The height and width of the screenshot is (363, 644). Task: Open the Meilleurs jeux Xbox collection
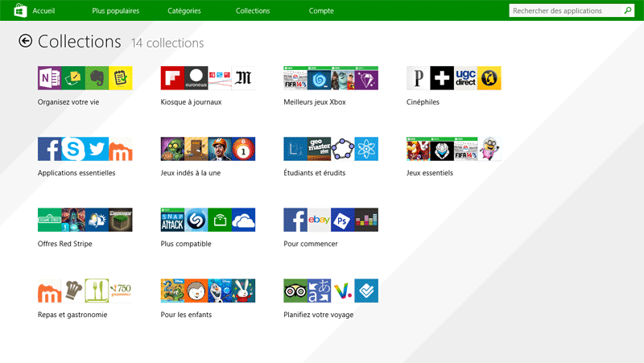[314, 102]
